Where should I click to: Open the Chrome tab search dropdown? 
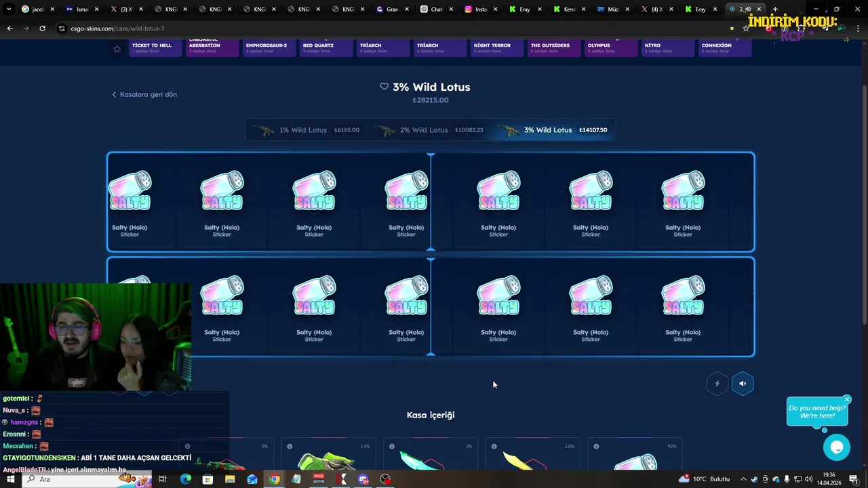[x=9, y=9]
